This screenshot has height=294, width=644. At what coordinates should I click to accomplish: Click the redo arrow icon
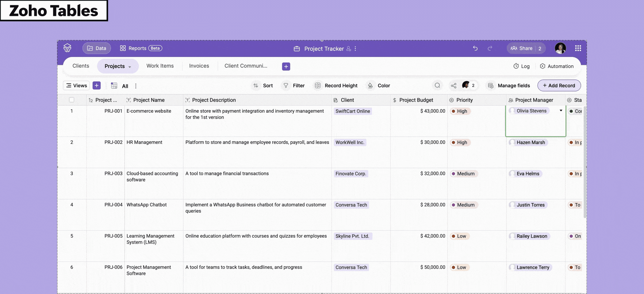tap(490, 48)
